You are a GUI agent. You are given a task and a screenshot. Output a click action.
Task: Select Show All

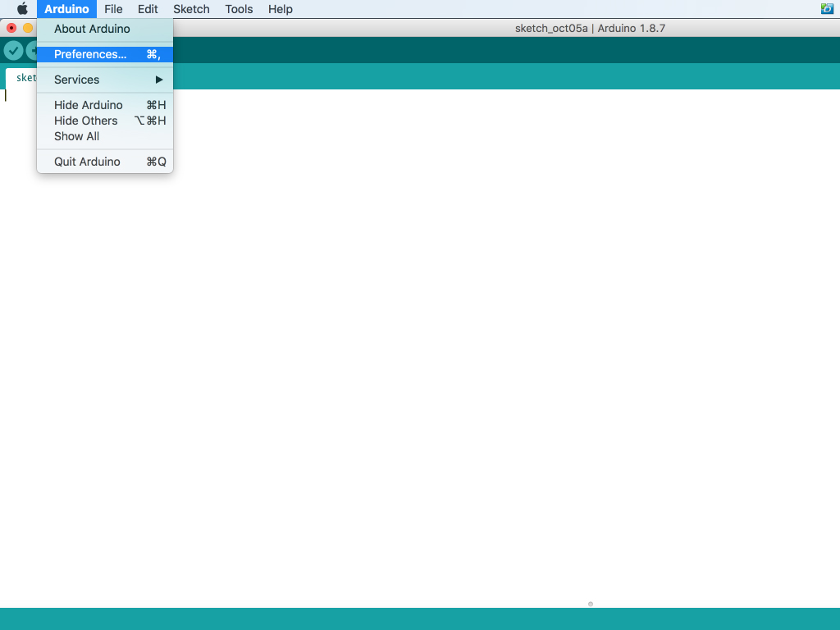pos(105,136)
